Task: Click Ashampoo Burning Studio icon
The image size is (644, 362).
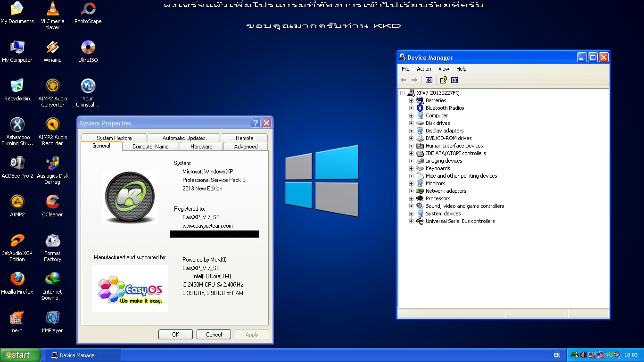Action: 17,132
